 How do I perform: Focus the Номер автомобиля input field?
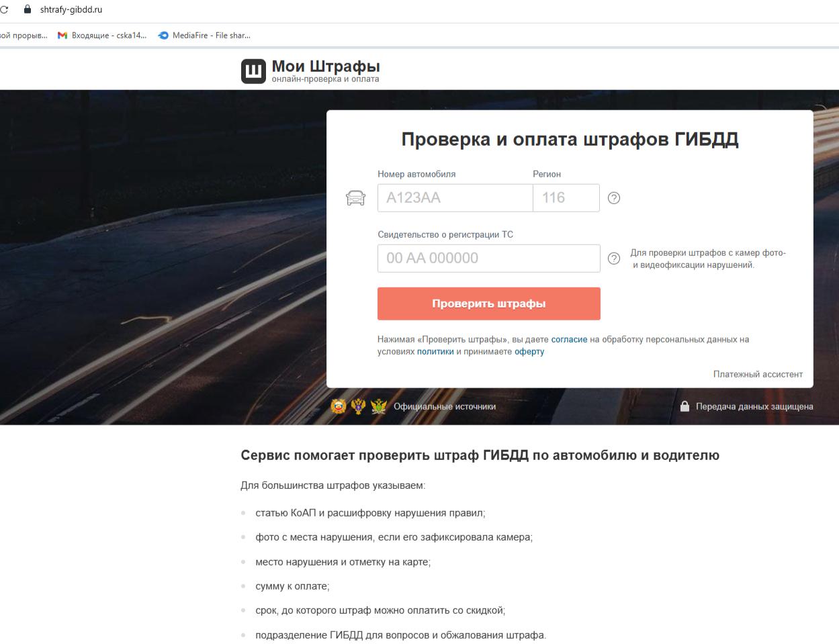click(455, 198)
